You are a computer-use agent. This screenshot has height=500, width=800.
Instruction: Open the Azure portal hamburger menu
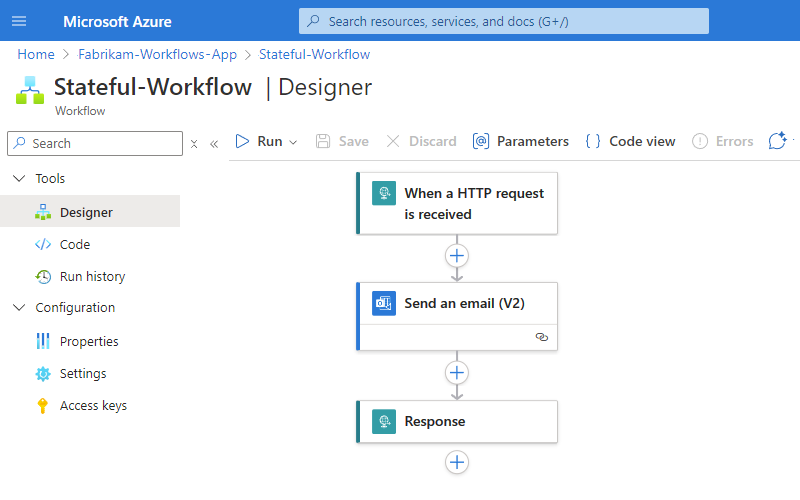click(20, 21)
